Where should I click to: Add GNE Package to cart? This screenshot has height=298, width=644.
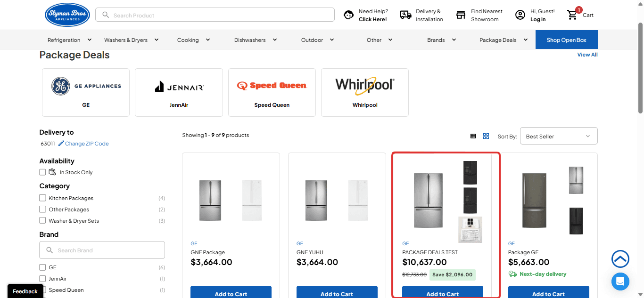tap(231, 292)
